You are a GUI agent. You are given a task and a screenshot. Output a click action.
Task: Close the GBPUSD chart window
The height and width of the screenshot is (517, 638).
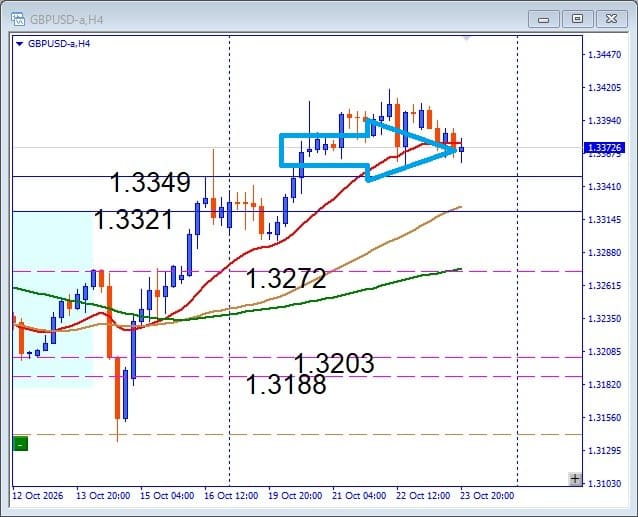[611, 19]
